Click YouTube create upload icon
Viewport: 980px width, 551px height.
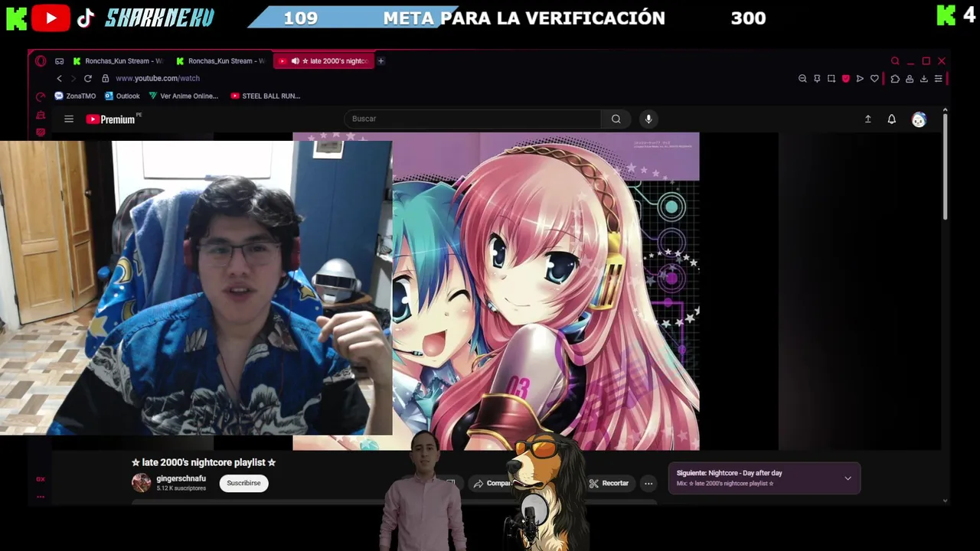867,119
